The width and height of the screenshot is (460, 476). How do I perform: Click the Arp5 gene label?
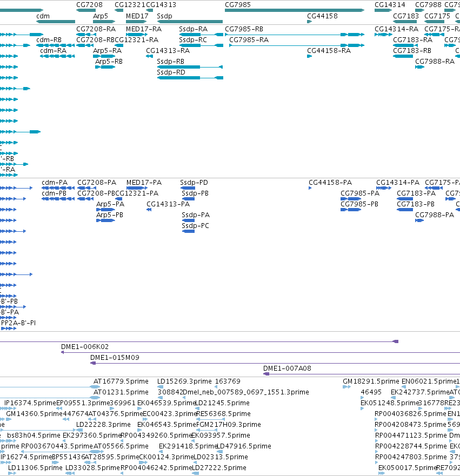(x=101, y=16)
